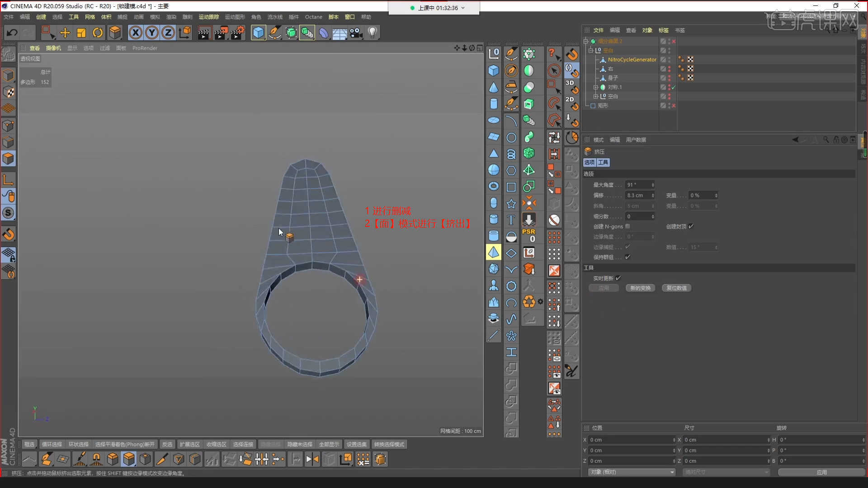Screen dimensions: 868x488
Task: Open the 对象 (相对) coordinate dropdown
Action: coord(632,472)
